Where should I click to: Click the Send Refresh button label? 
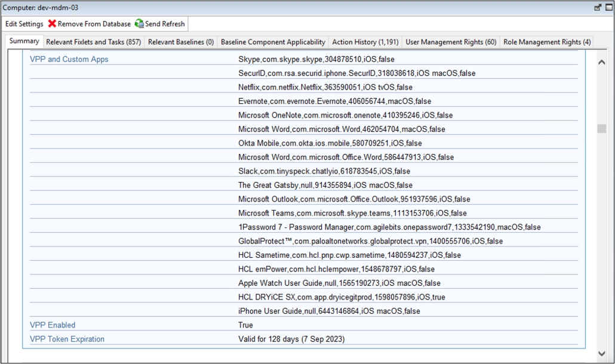(165, 24)
